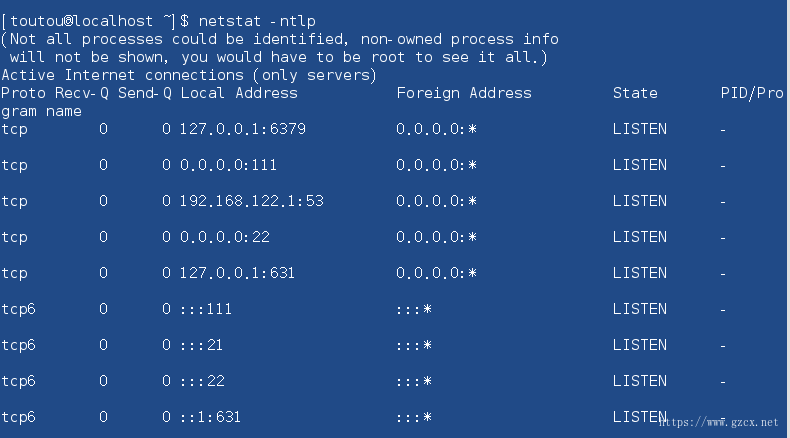Click the Recv-Q column header
This screenshot has height=438, width=790.
(x=82, y=93)
